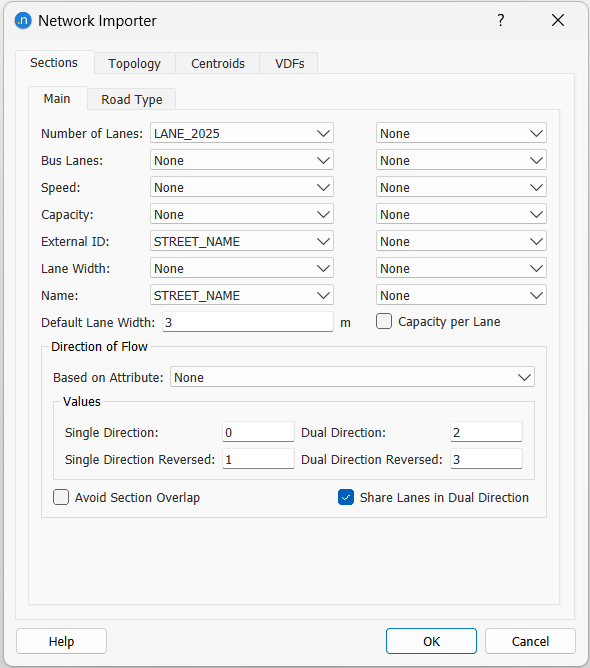Switch to the Topology tab
This screenshot has width=590, height=668.
[x=135, y=63]
